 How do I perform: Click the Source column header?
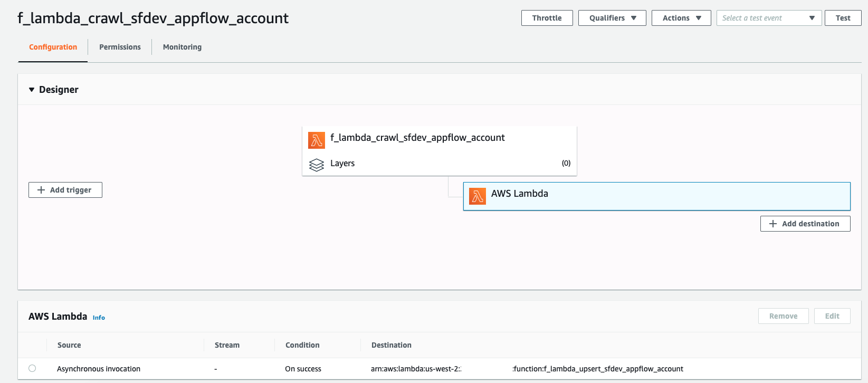pyautogui.click(x=69, y=345)
